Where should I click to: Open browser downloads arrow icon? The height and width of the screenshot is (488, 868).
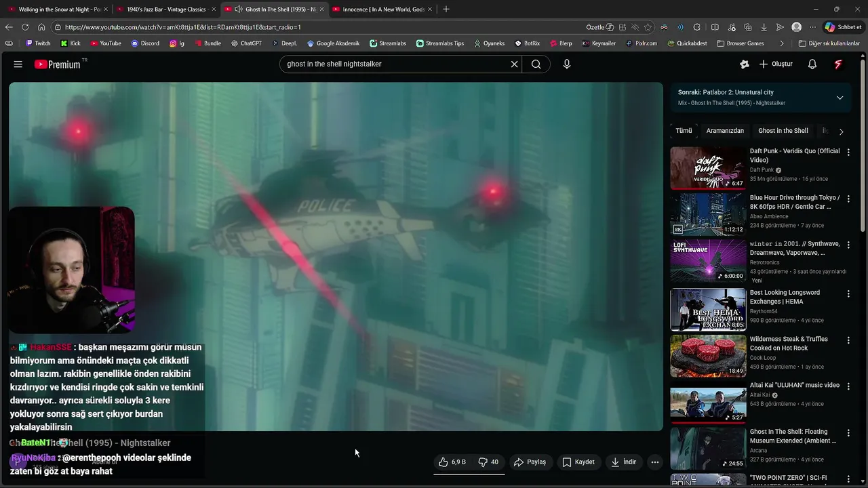pyautogui.click(x=764, y=27)
